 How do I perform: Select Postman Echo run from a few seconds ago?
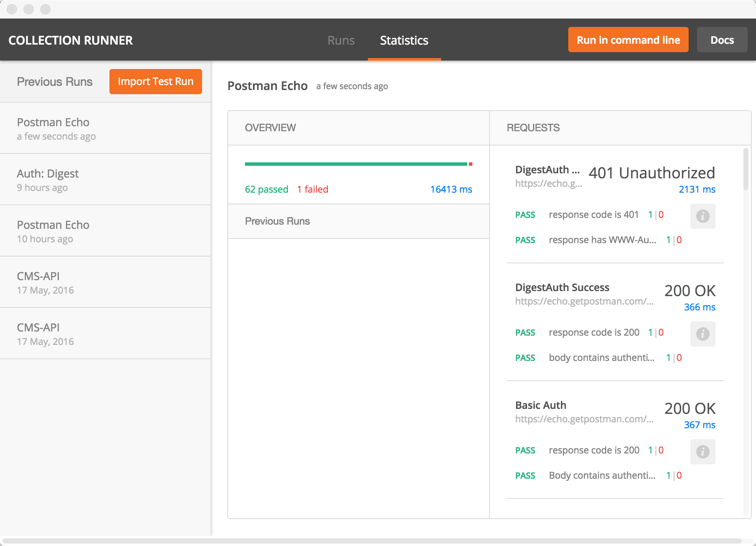point(105,128)
